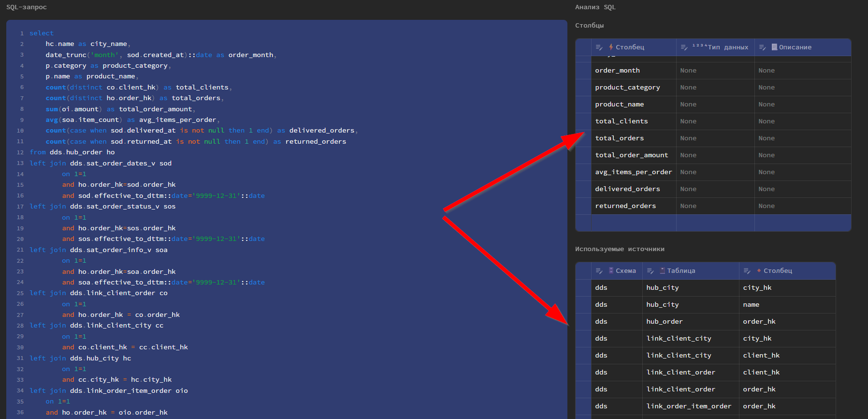Click 'left join dds.link_client_order co' line

click(x=99, y=293)
